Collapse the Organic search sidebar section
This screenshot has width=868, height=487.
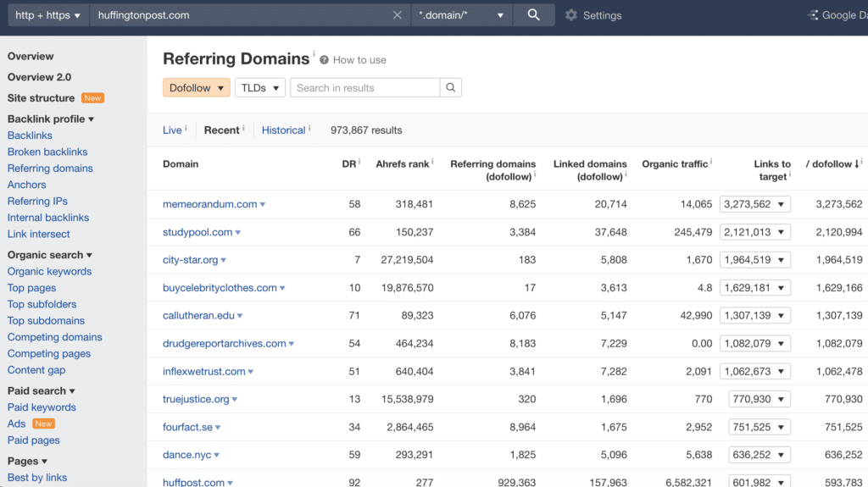pos(50,255)
